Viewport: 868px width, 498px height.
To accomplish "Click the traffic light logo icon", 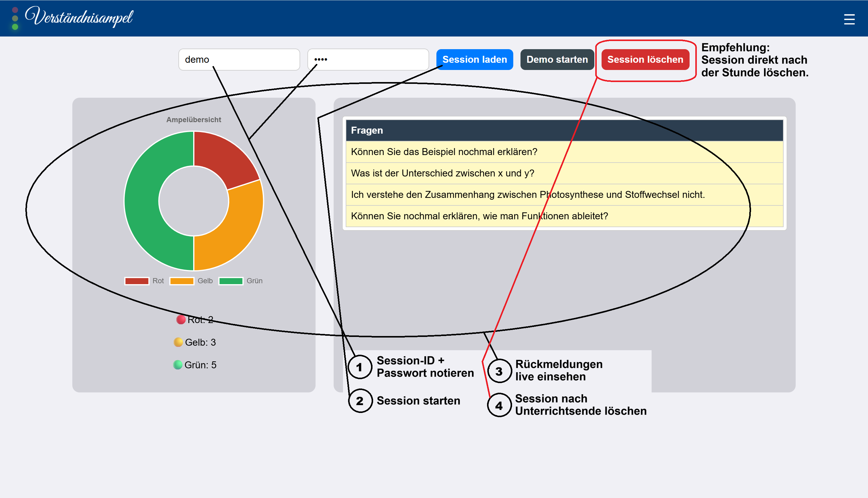I will click(15, 18).
